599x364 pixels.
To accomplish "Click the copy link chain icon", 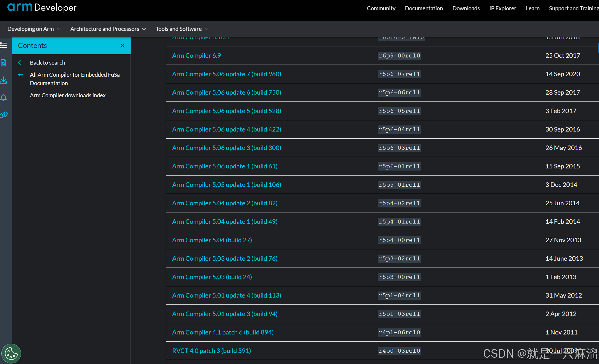I will [x=4, y=115].
